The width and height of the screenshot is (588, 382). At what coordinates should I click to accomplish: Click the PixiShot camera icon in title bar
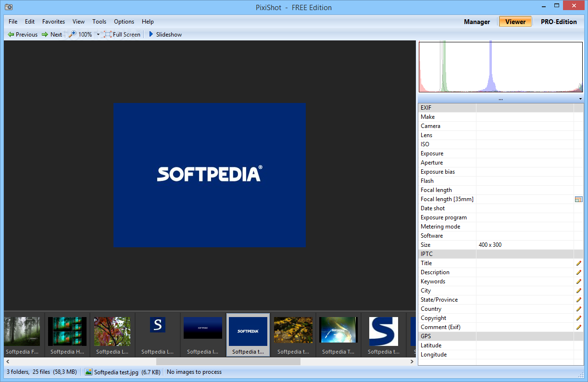point(9,7)
